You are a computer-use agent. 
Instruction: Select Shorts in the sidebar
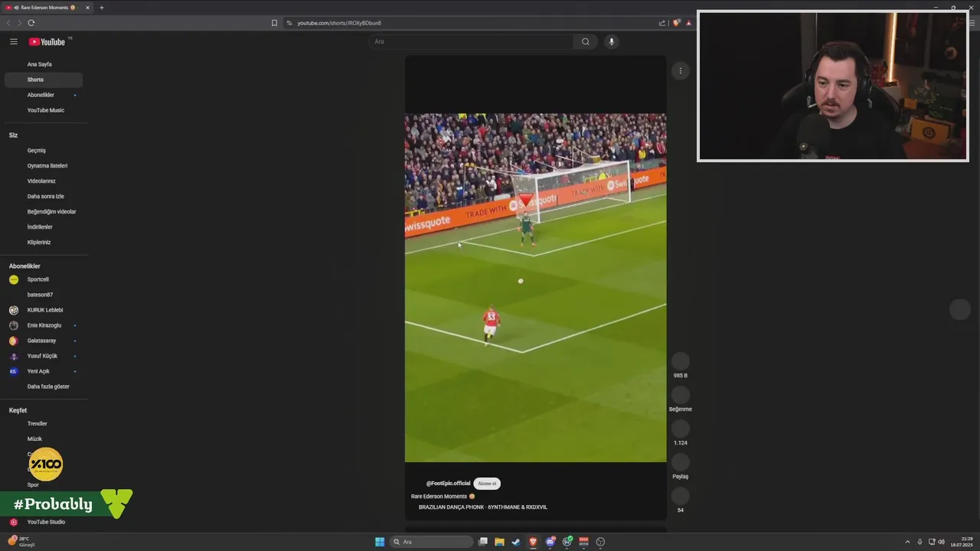pyautogui.click(x=44, y=80)
